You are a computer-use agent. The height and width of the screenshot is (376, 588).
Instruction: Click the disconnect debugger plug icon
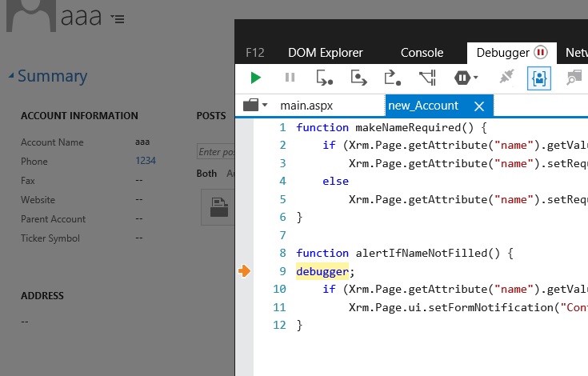[x=506, y=78]
